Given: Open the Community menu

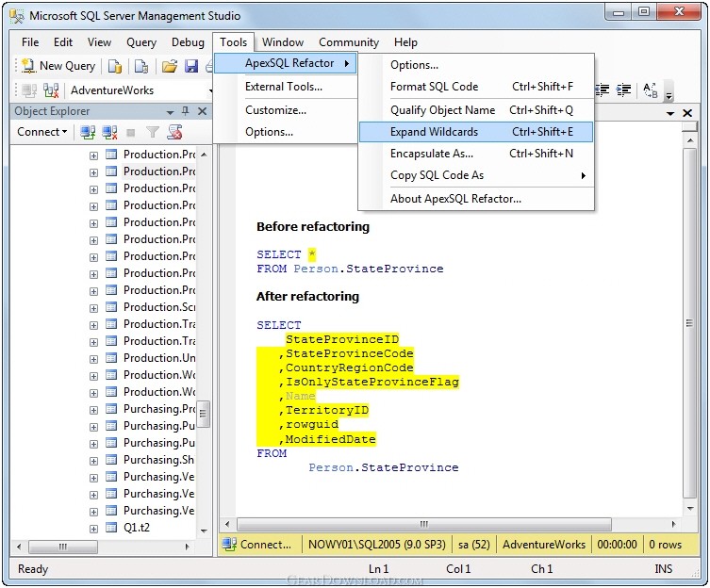Looking at the screenshot, I should [x=349, y=42].
